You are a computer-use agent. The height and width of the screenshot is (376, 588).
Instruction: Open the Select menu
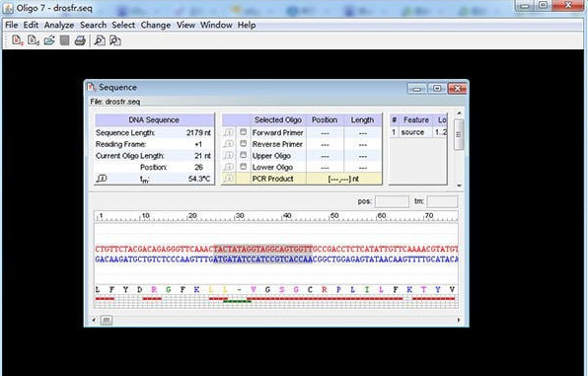click(123, 25)
